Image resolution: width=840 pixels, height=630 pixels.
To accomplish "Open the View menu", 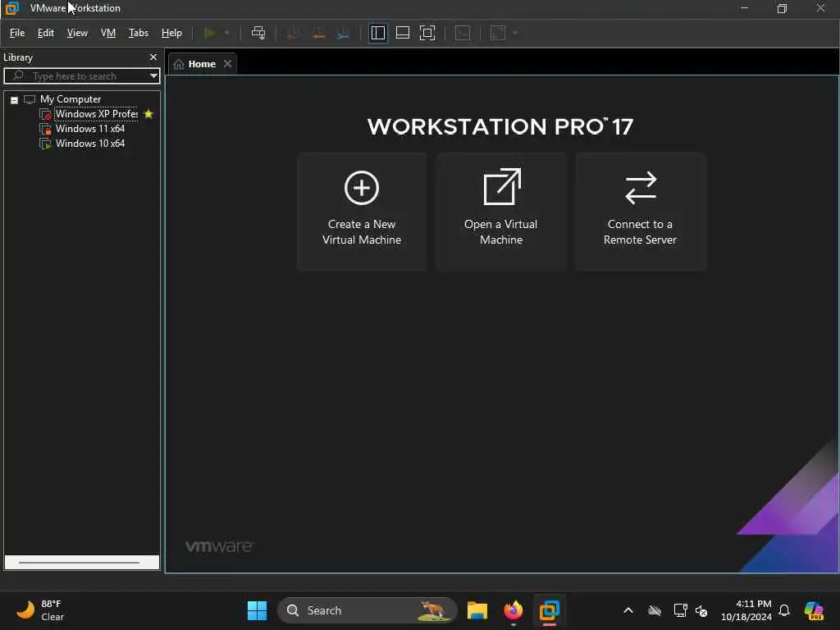I will click(77, 33).
